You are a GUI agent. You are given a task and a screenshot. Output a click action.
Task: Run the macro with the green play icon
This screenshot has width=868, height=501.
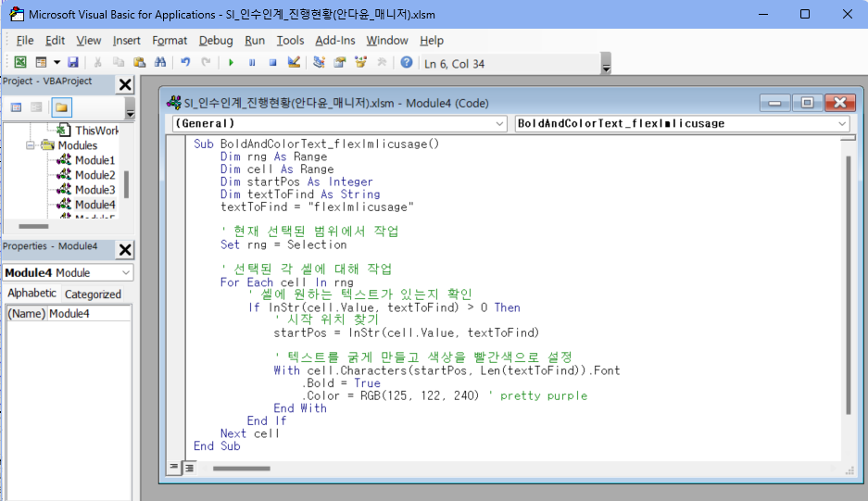tap(231, 63)
